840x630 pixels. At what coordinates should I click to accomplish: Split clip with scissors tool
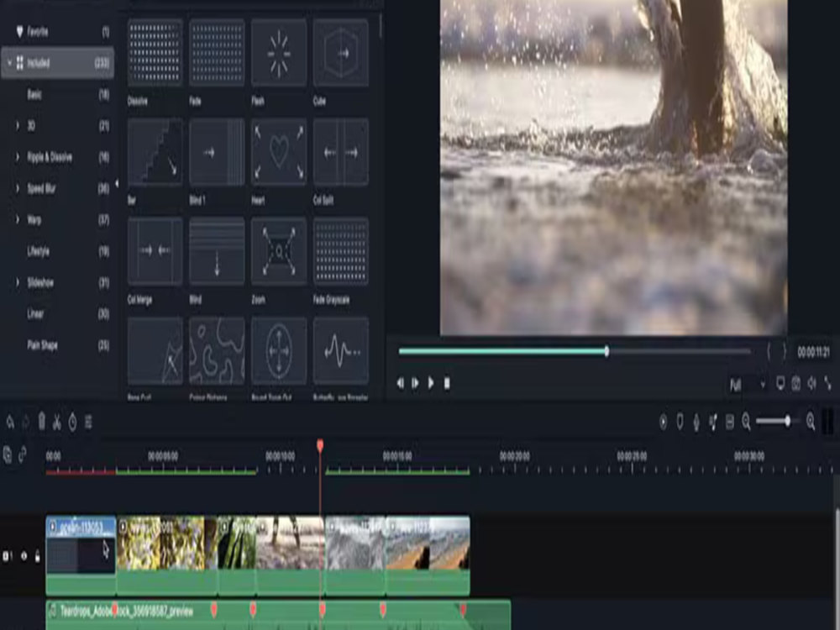coord(57,423)
